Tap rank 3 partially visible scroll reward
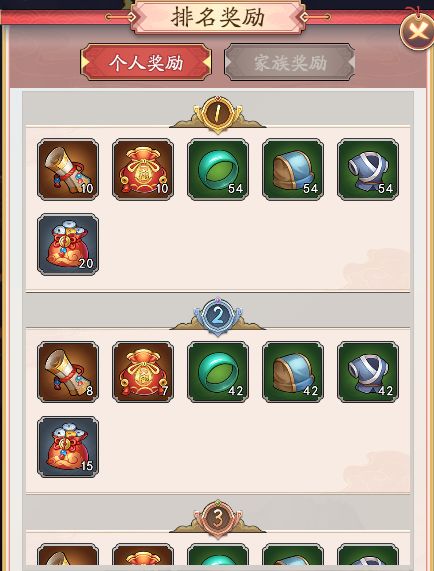The image size is (434, 571). coord(68,555)
